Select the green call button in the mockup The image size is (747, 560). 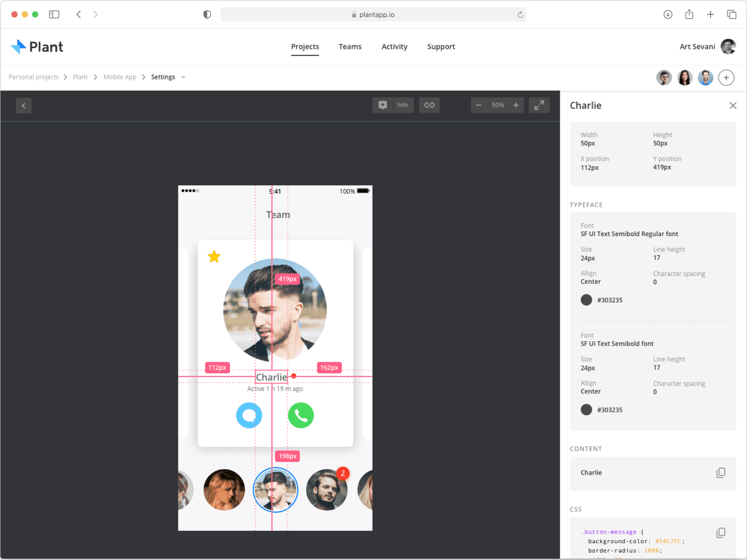[x=301, y=415]
